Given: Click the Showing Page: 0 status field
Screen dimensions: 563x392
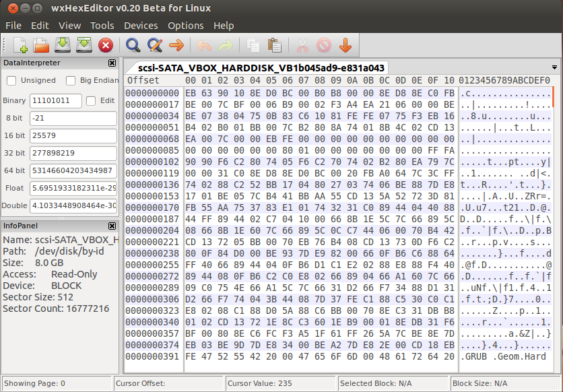Looking at the screenshot, I should (x=57, y=383).
